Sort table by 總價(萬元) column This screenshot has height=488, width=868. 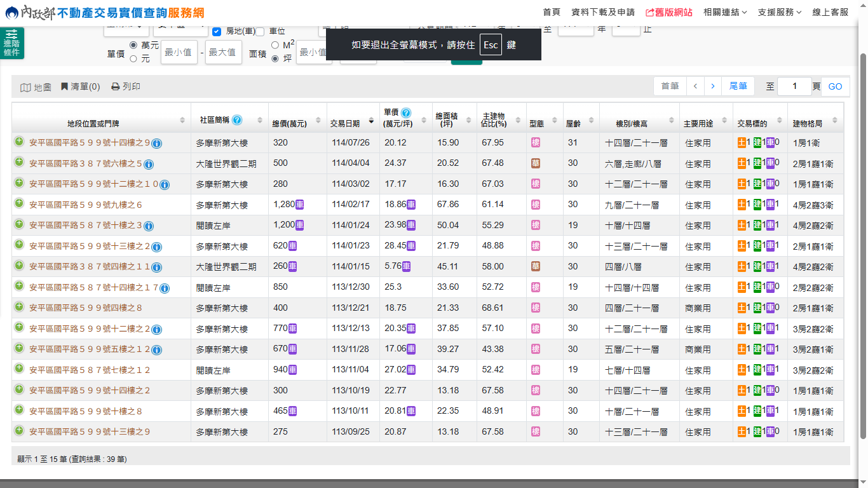pyautogui.click(x=289, y=123)
